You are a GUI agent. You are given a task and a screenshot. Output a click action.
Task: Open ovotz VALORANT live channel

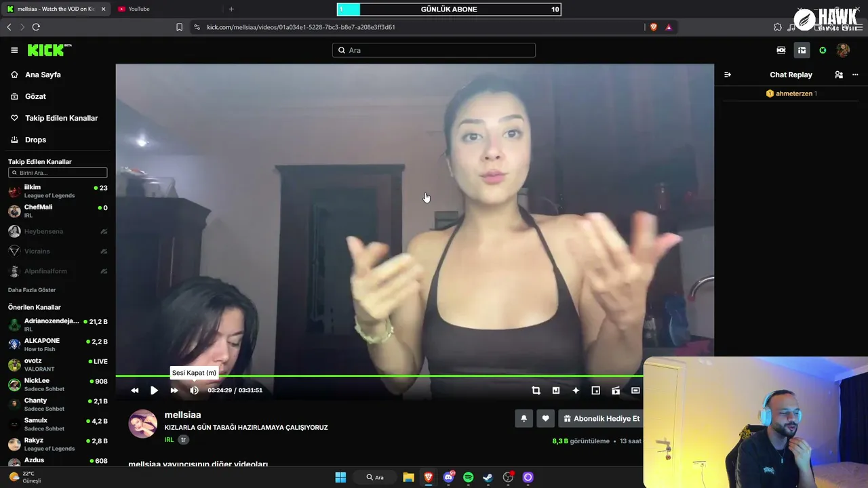(x=58, y=365)
